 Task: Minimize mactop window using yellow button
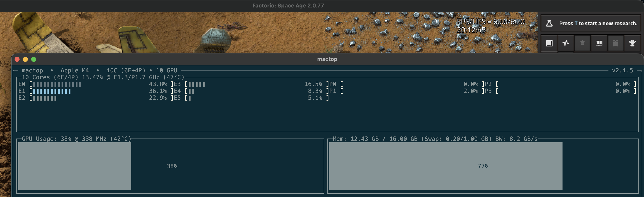coord(25,59)
